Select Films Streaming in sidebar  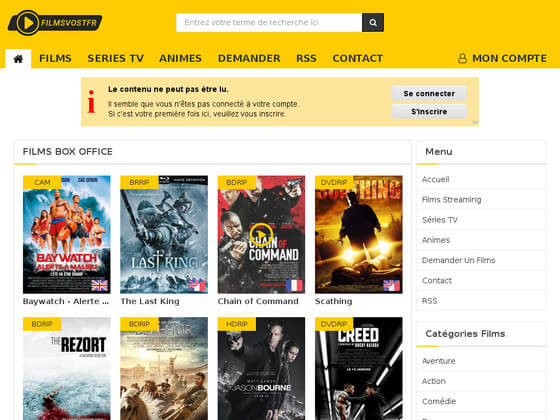tap(451, 200)
